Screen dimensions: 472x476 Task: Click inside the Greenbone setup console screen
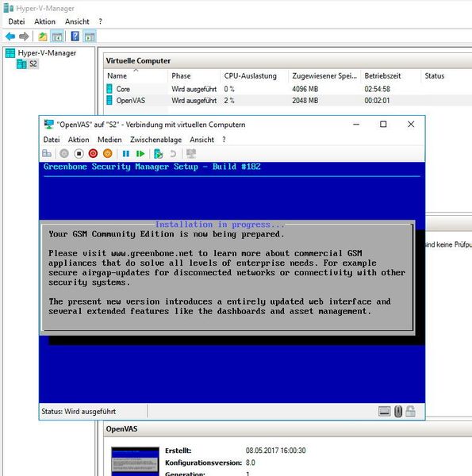pyautogui.click(x=232, y=282)
